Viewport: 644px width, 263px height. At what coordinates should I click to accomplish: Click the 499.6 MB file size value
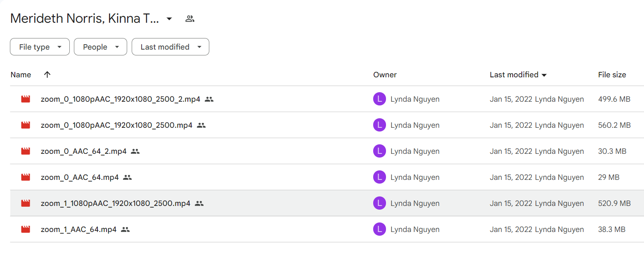coord(614,99)
